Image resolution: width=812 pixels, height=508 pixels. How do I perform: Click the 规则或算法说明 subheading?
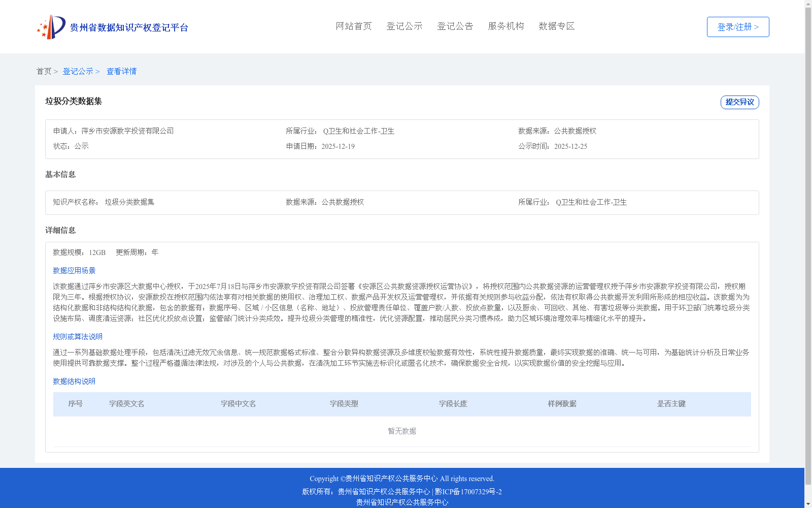(78, 337)
